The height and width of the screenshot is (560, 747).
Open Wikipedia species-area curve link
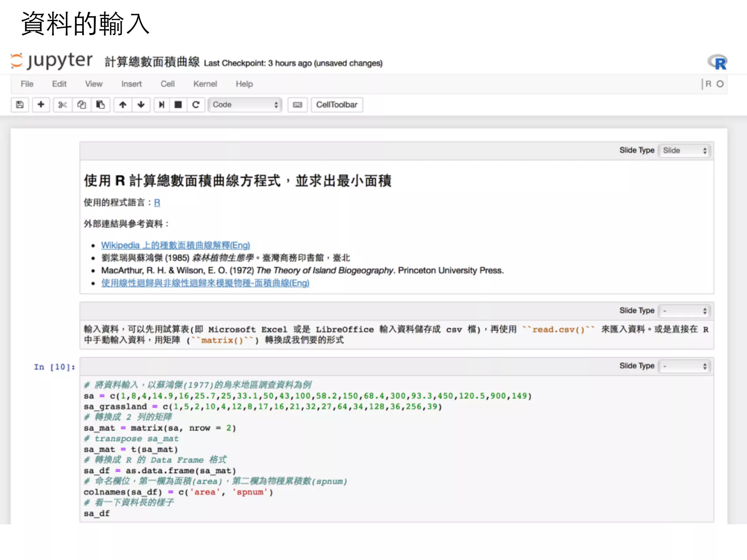coord(175,245)
